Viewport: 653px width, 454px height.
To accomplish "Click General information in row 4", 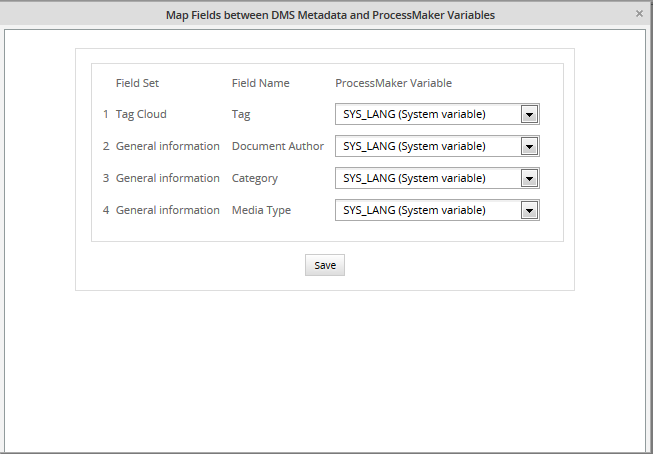I will pos(167,211).
